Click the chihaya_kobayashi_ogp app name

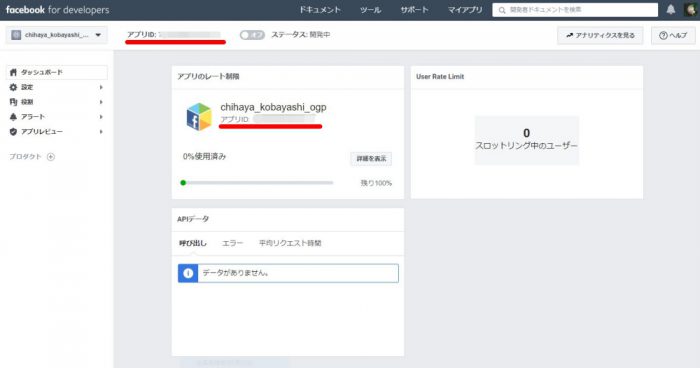(x=273, y=107)
